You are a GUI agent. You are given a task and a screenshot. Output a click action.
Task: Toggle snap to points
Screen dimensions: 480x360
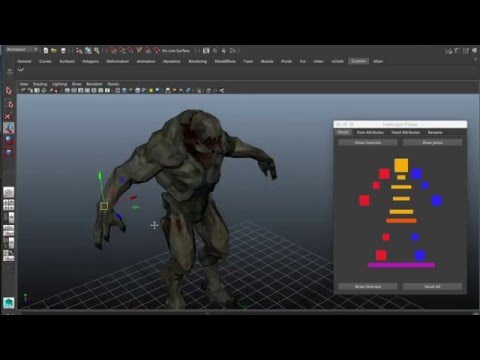click(131, 51)
